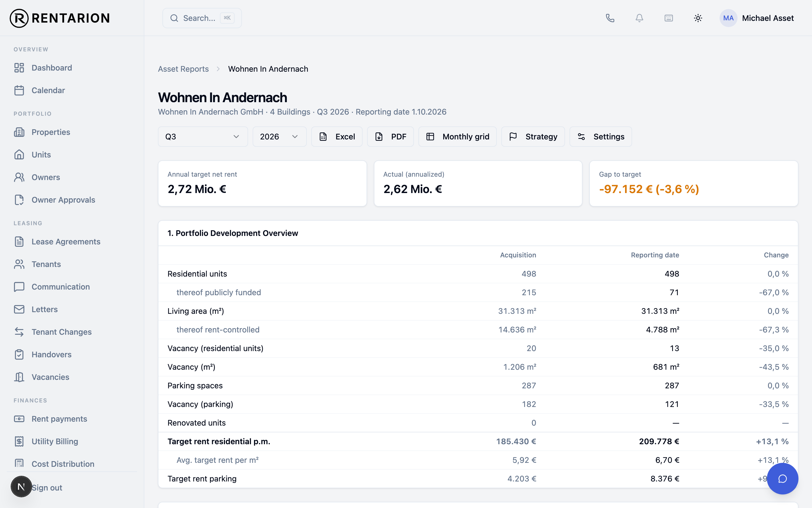Click the round N badge
812x508 pixels.
[x=21, y=487]
